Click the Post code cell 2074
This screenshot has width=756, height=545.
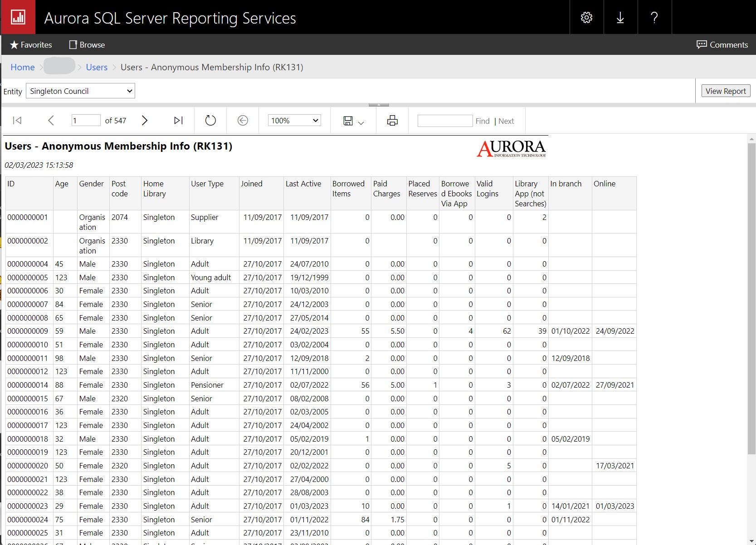pyautogui.click(x=120, y=217)
